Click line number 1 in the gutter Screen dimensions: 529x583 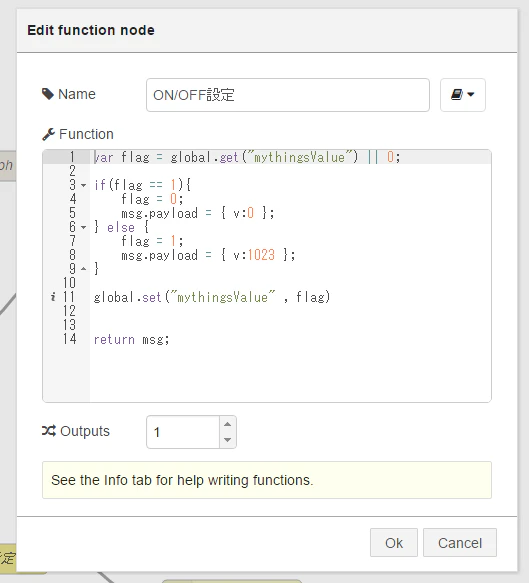point(72,157)
